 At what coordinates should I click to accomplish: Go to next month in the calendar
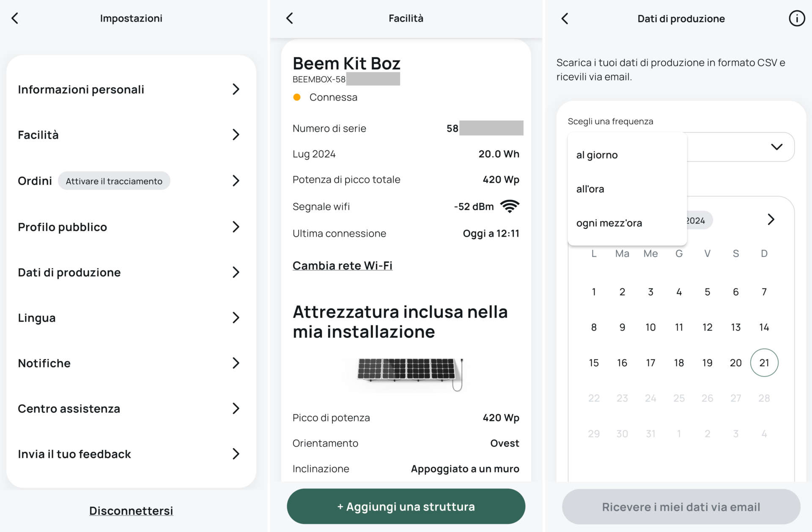(771, 219)
